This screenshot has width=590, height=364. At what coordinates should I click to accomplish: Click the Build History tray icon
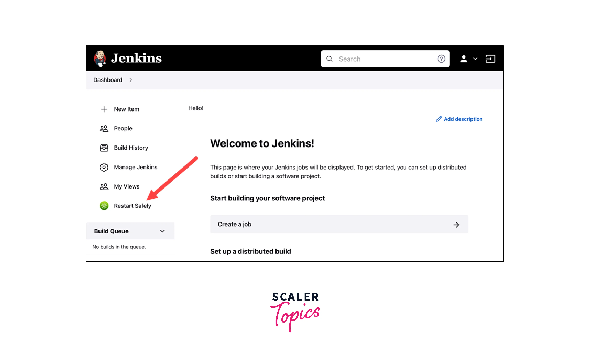(x=104, y=148)
